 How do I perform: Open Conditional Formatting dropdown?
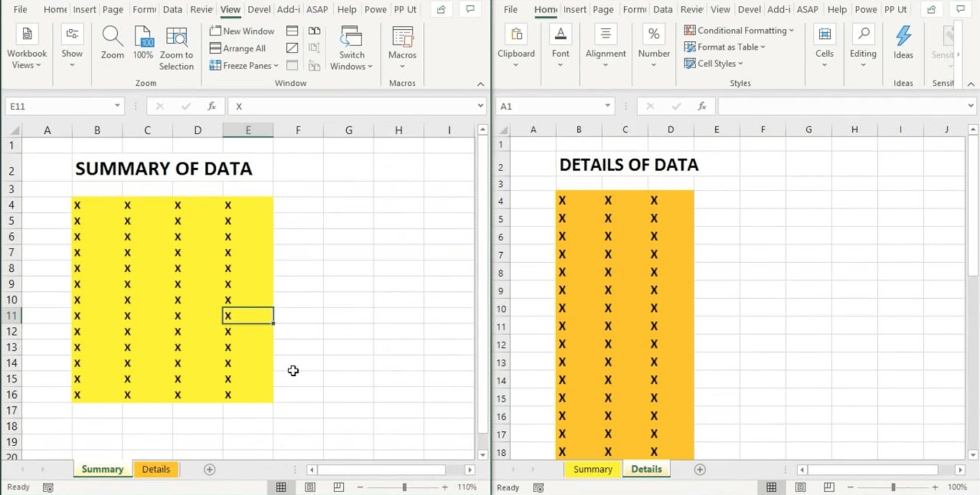click(x=738, y=30)
